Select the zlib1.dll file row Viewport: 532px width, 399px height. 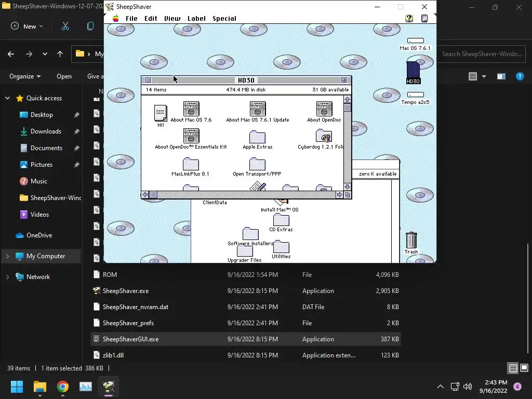(x=246, y=355)
